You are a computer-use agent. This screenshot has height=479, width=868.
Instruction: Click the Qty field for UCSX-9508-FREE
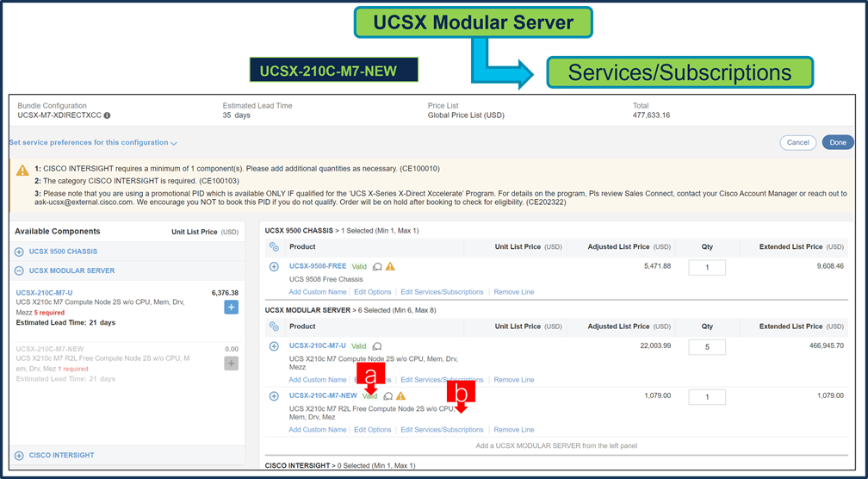[x=707, y=267]
